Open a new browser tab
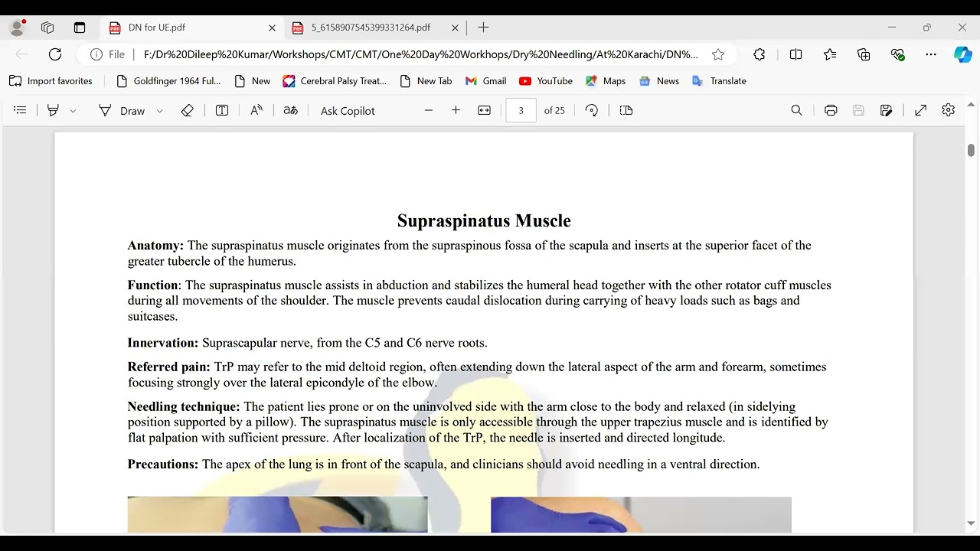The width and height of the screenshot is (980, 551). [x=483, y=28]
